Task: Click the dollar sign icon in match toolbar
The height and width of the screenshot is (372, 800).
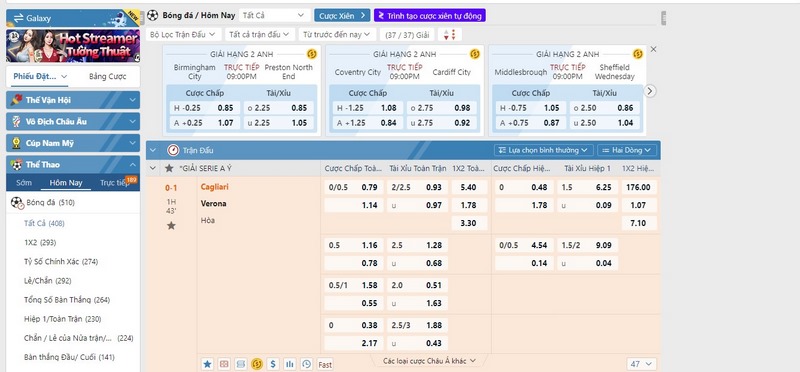Action: click(x=273, y=364)
